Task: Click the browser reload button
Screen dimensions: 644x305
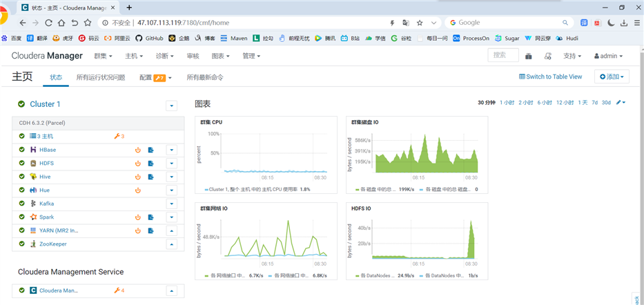Action: point(48,23)
